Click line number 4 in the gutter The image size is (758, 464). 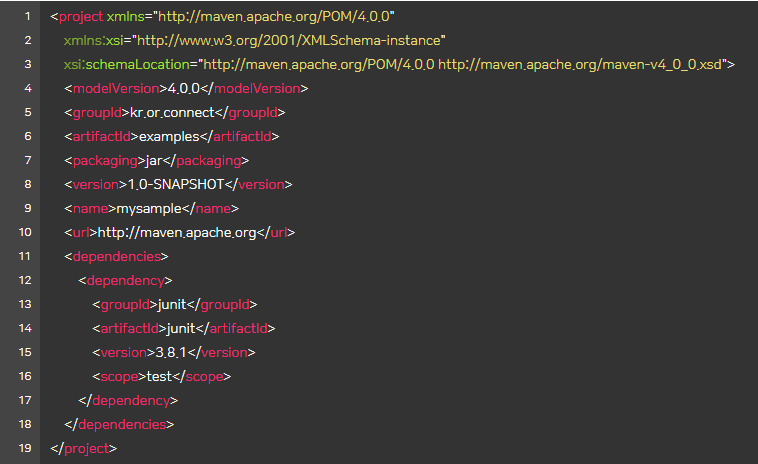click(28, 88)
